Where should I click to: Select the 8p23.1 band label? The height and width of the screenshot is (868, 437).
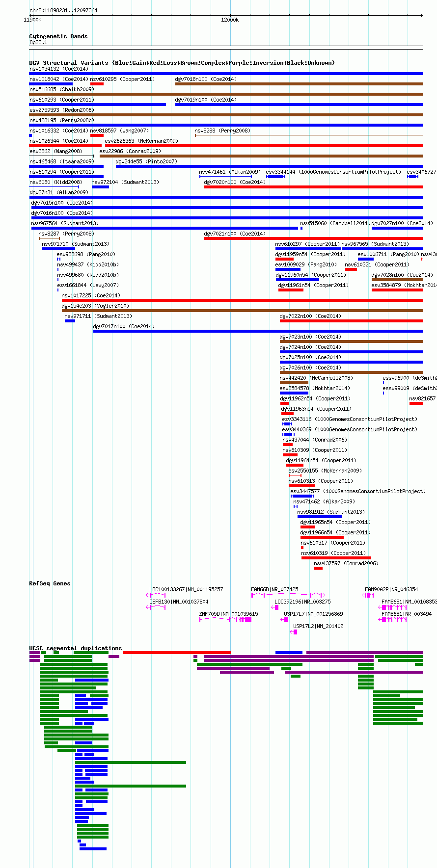(x=38, y=43)
